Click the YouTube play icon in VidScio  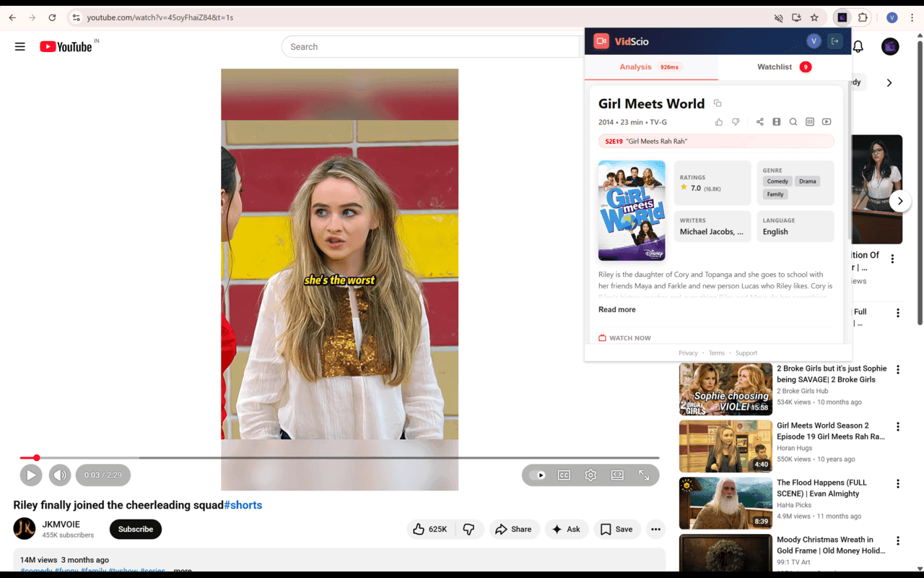click(x=827, y=122)
